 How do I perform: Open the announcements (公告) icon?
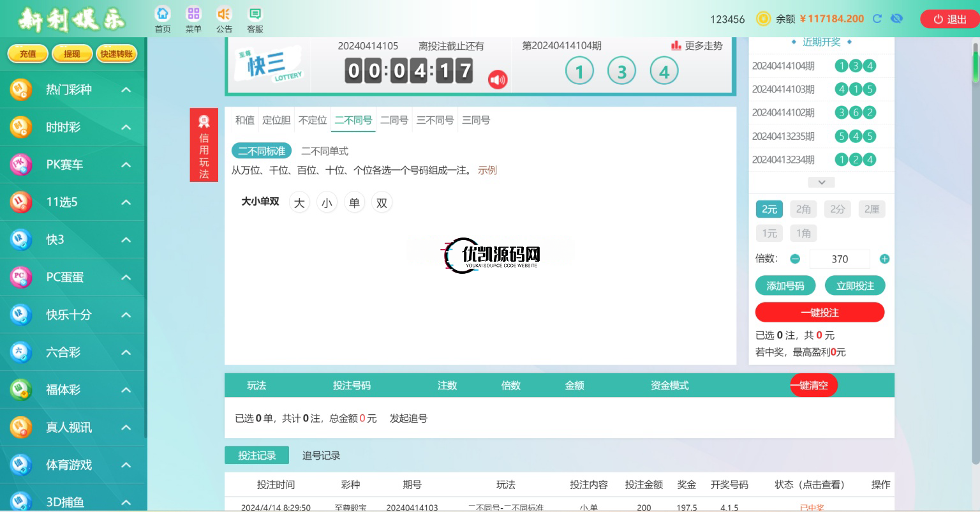tap(224, 14)
